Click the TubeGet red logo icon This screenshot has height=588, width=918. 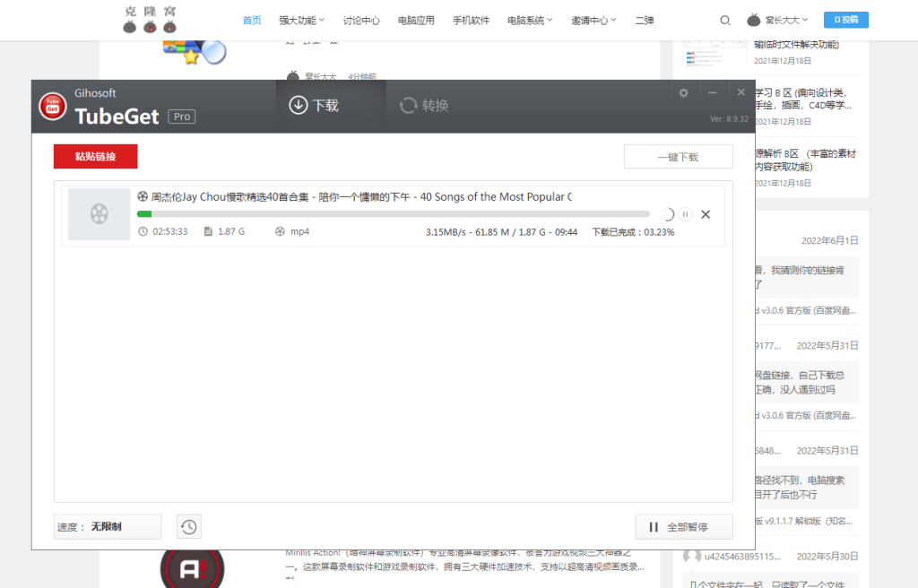53,108
